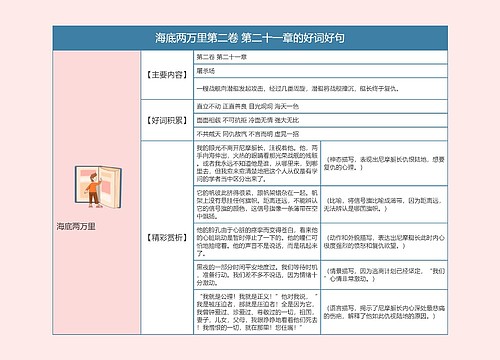Select the 动作和外貌描写 analysis note

point(384,242)
